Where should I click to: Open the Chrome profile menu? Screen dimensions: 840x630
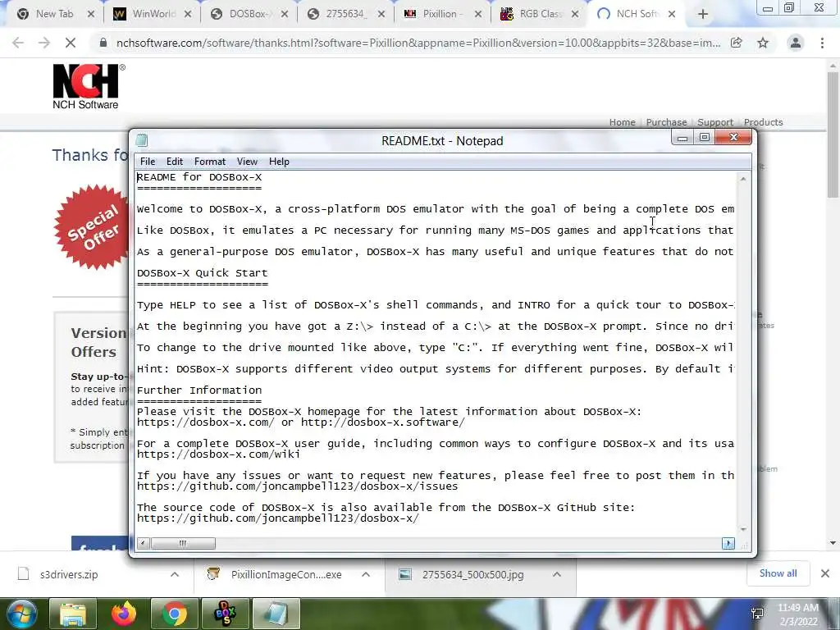coord(796,43)
